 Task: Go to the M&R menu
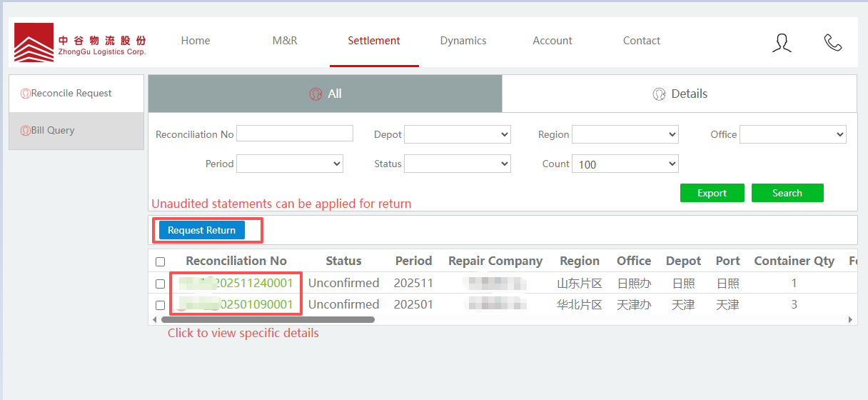[285, 41]
